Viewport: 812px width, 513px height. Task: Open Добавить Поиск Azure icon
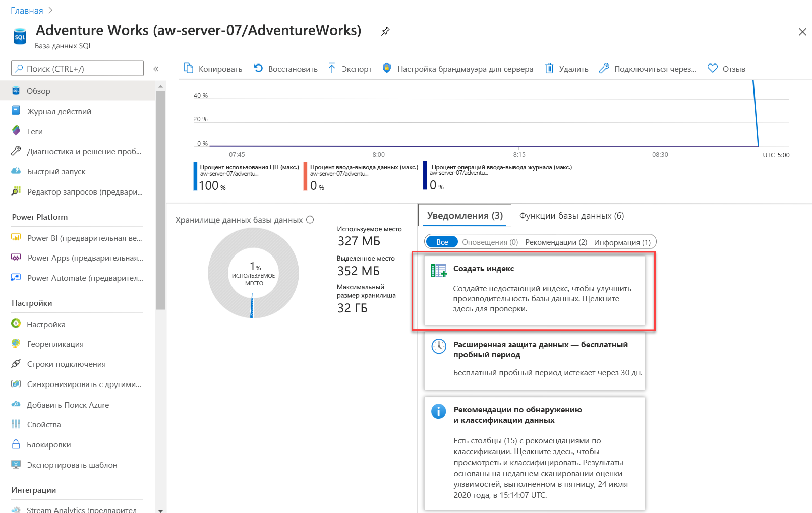(x=16, y=404)
